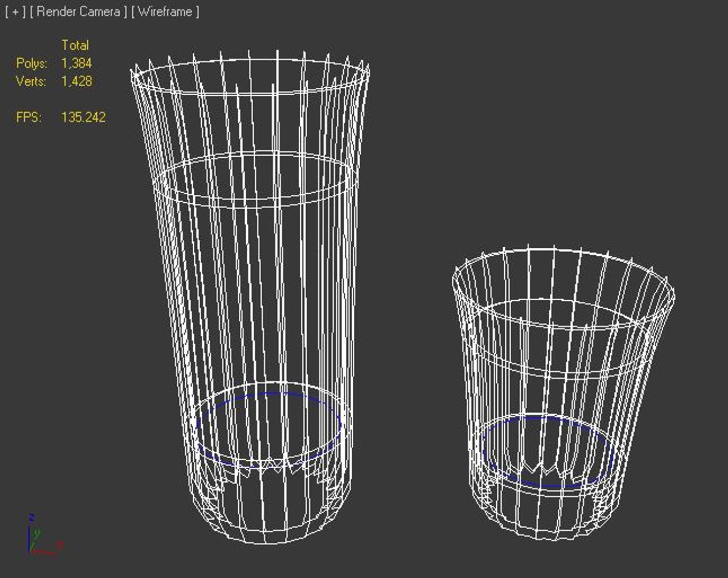This screenshot has height=578, width=728.
Task: Select the tall glass wireframe object
Action: click(250, 297)
